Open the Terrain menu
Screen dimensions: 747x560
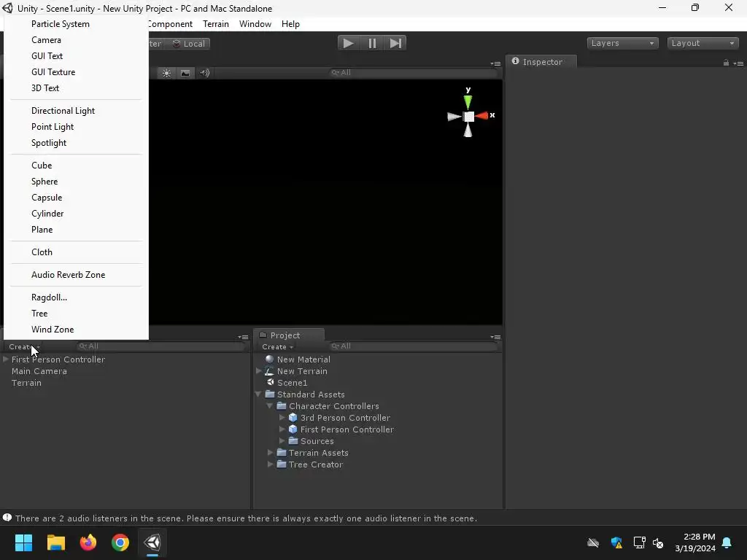pyautogui.click(x=216, y=24)
